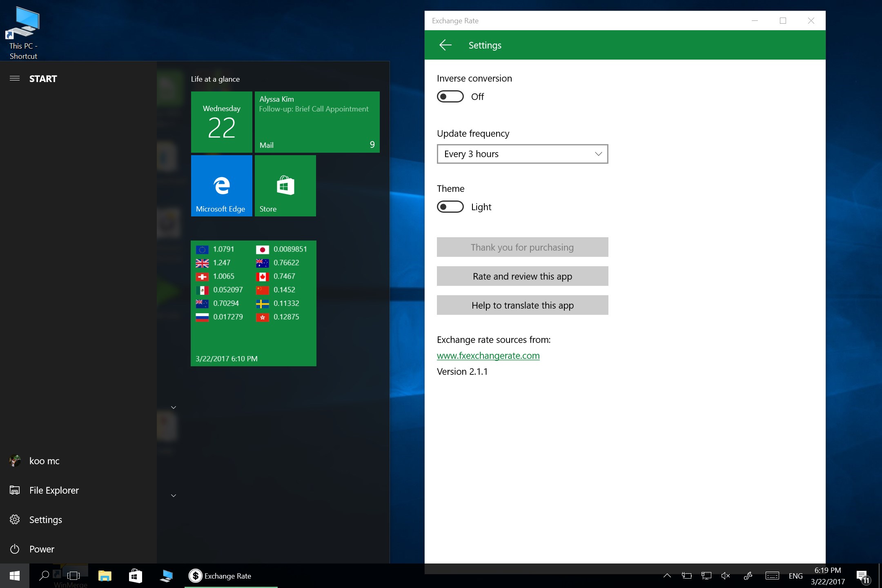Click Help to translate this app

(522, 305)
